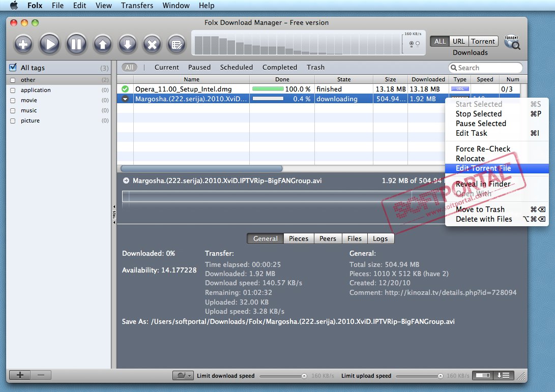Click the compact view icon in bottom bar
Image resolution: width=555 pixels, height=392 pixels.
483,375
